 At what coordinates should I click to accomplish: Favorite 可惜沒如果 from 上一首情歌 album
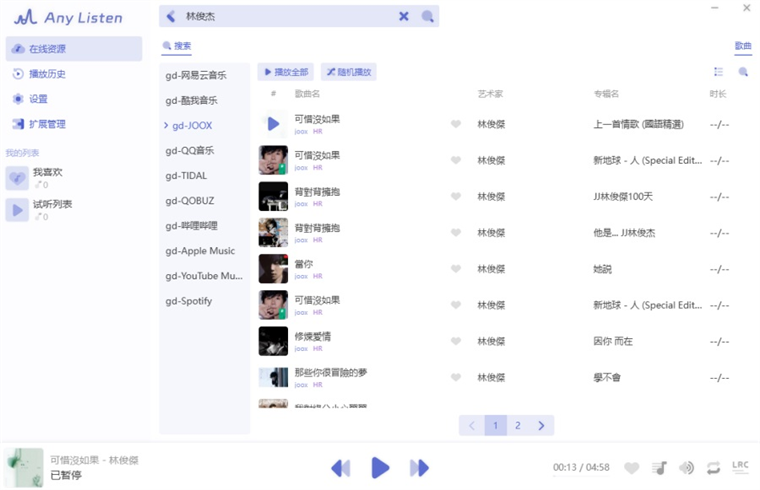pyautogui.click(x=456, y=124)
